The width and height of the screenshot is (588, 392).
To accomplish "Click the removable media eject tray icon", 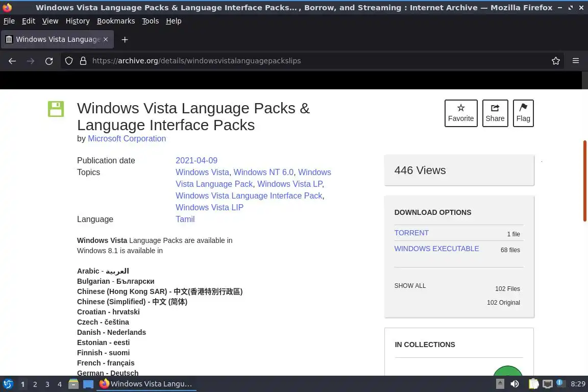I will (x=500, y=384).
